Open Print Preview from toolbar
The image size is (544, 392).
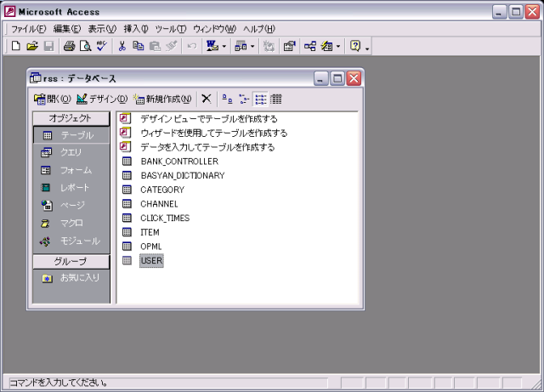(x=85, y=46)
